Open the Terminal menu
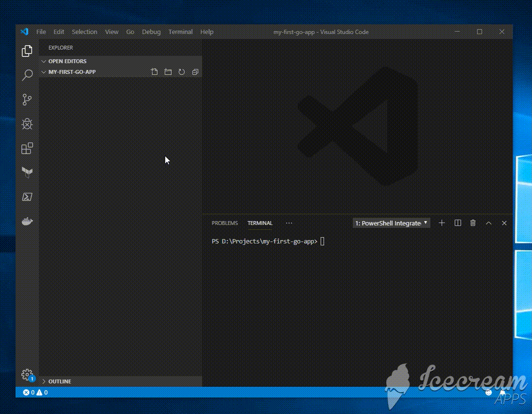The width and height of the screenshot is (532, 414). [x=180, y=32]
